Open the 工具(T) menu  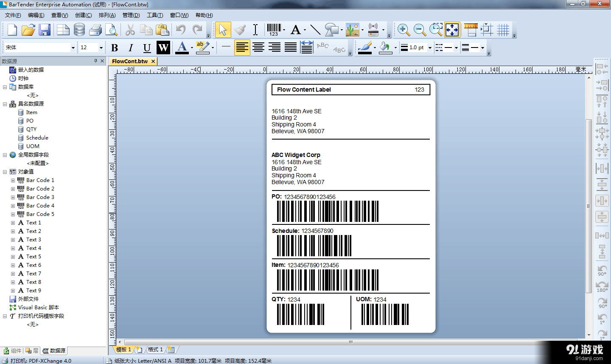click(x=155, y=15)
